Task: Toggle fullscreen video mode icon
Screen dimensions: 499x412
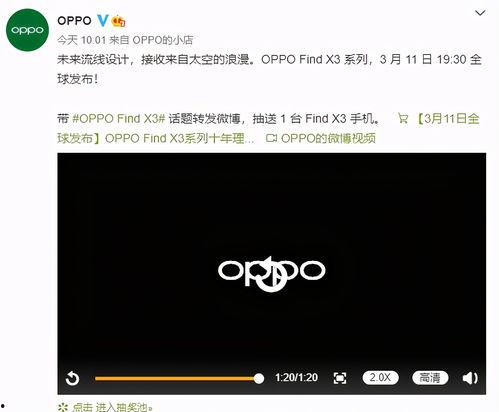Action: click(x=340, y=378)
